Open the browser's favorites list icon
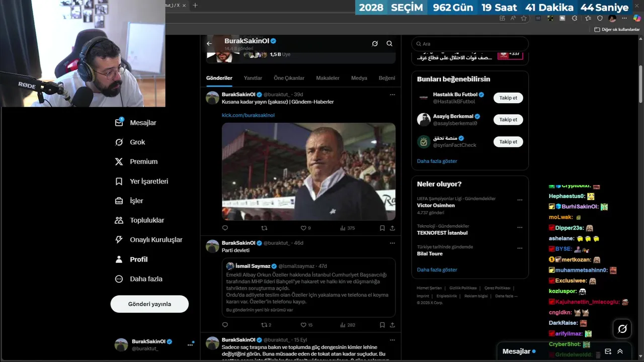The height and width of the screenshot is (362, 644). click(x=588, y=18)
